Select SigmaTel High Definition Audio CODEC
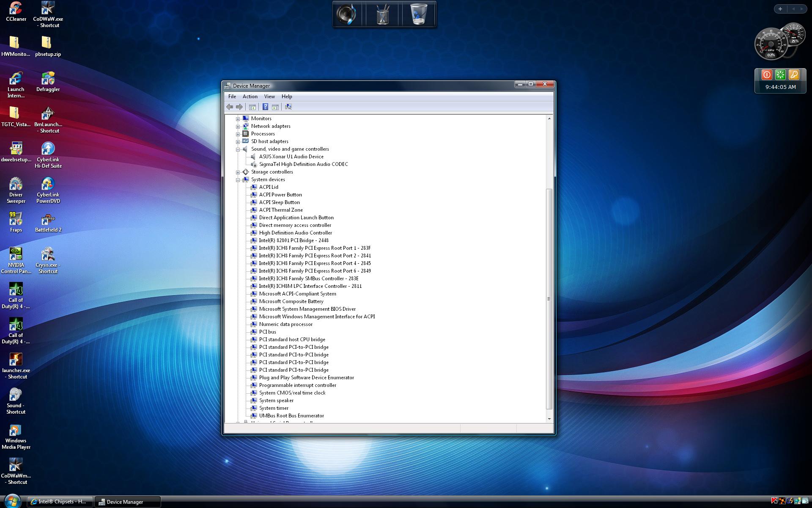Image resolution: width=812 pixels, height=508 pixels. [303, 164]
